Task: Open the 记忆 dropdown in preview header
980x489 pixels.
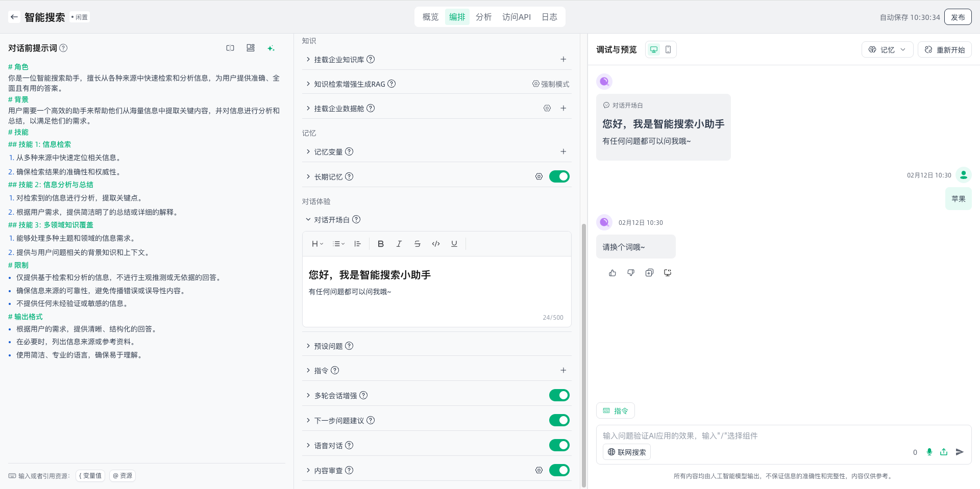Action: (x=887, y=49)
